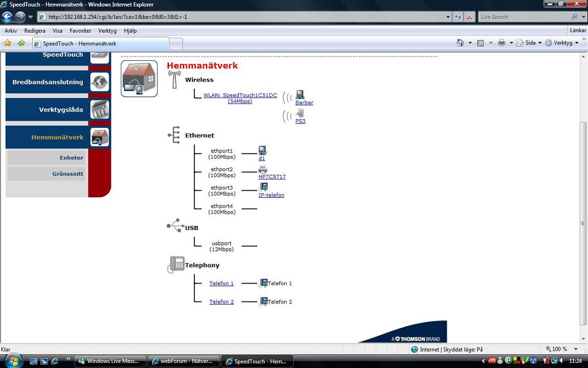Switch to Windows Live Messenger taskbar button
This screenshot has height=368, width=588.
[110, 361]
